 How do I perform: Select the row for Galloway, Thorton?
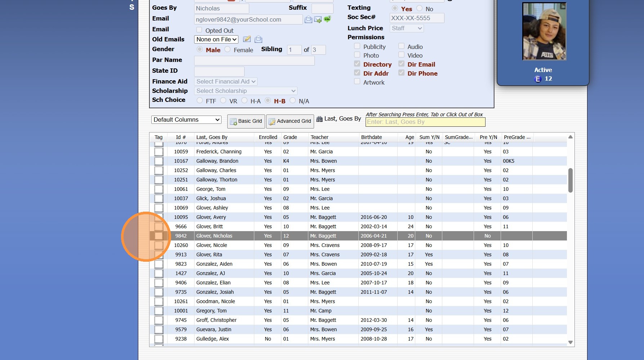[x=358, y=180]
